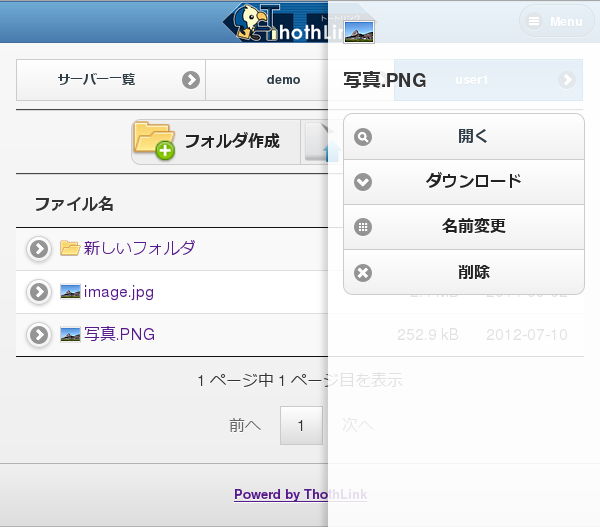Click the フォルダ作成 folder-plus icon
The image size is (600, 527).
click(154, 140)
